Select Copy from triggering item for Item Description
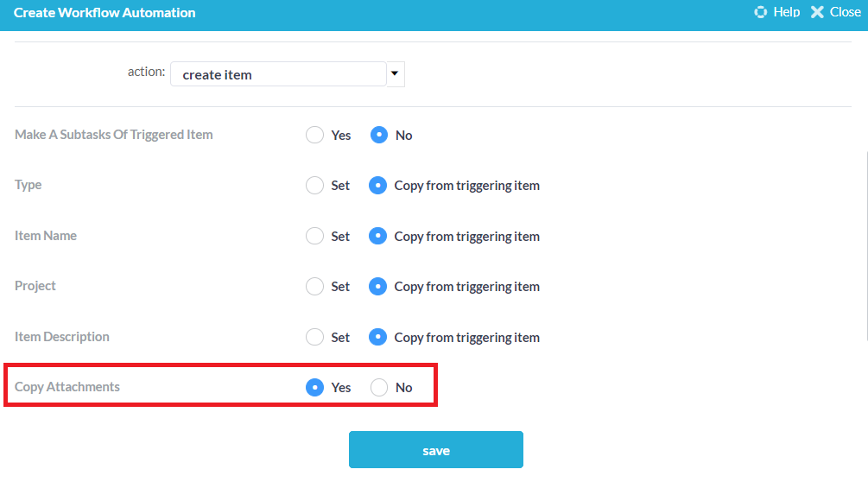Image resolution: width=868 pixels, height=482 pixels. pos(378,337)
